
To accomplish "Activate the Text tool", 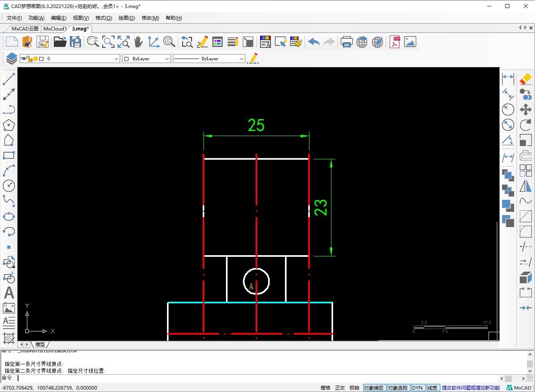I will [9, 292].
